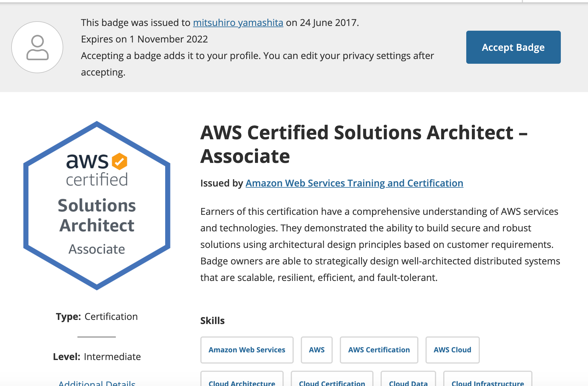Click the badge title AWS Certified Solutions Architect

click(364, 144)
